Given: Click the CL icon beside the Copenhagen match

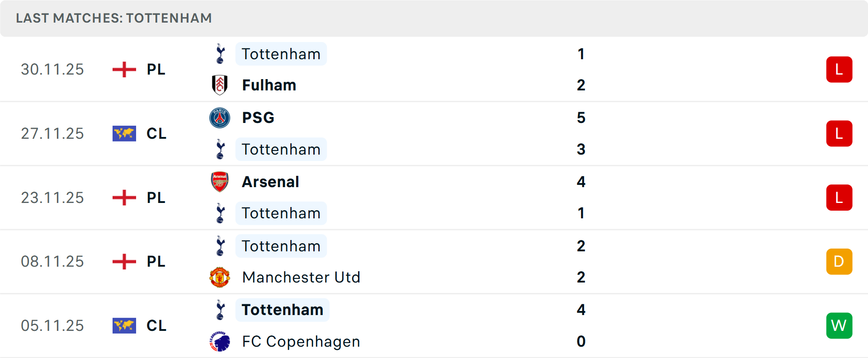Looking at the screenshot, I should click(x=124, y=325).
